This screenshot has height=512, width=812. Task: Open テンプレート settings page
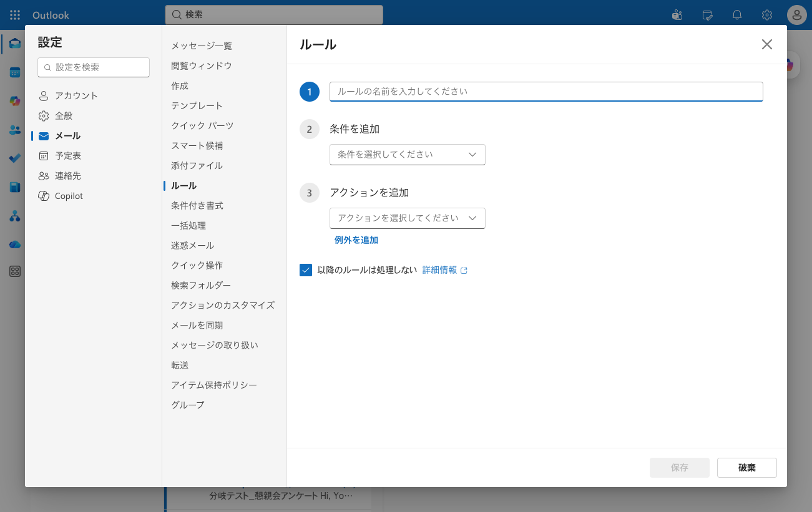(x=197, y=105)
